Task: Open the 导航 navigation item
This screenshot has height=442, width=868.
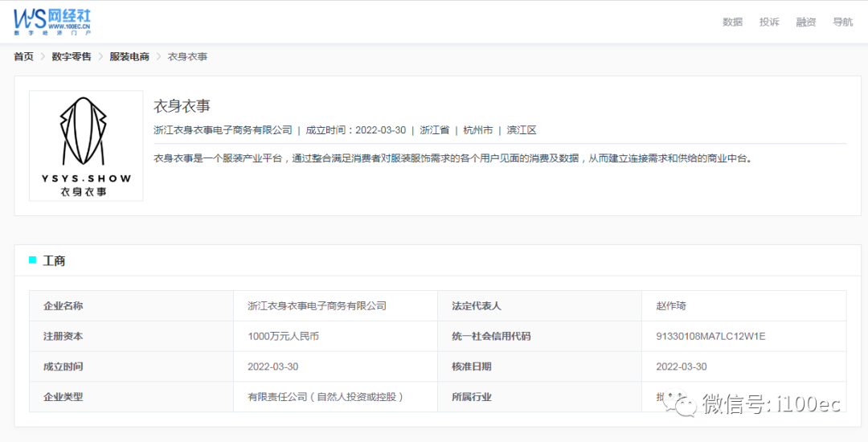Action: pos(842,23)
